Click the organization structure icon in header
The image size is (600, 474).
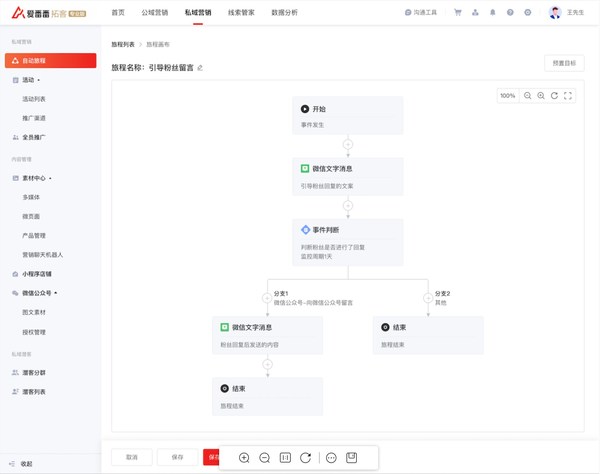pyautogui.click(x=476, y=13)
